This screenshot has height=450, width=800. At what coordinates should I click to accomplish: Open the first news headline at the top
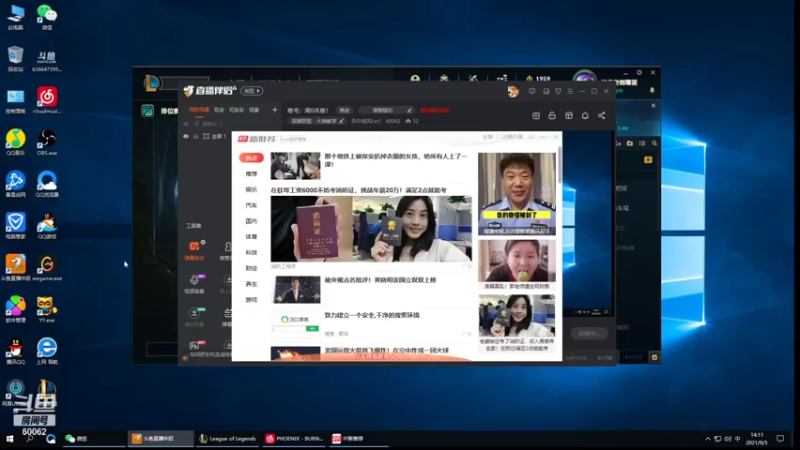tap(396, 160)
